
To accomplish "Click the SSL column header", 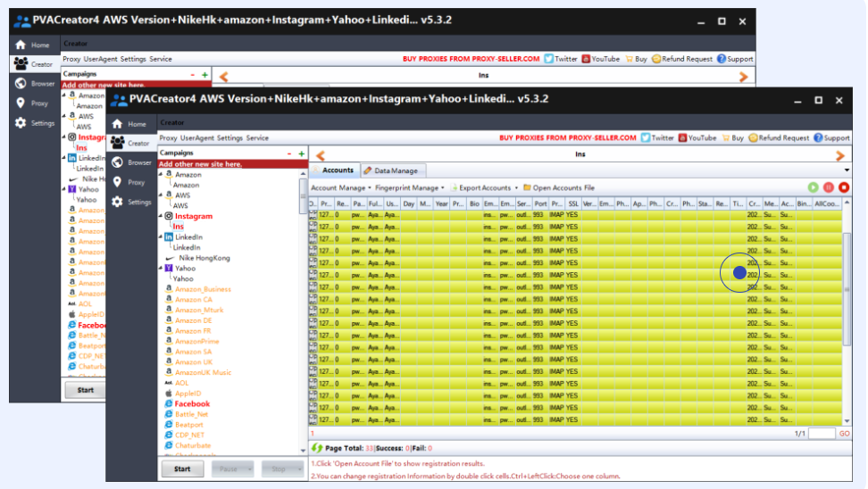I will click(573, 203).
